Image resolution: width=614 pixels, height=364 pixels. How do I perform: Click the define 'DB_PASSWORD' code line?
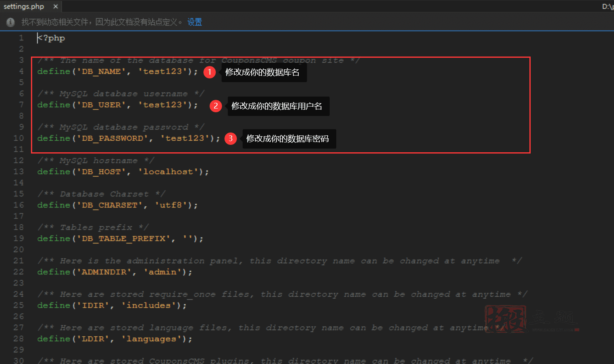coord(129,138)
